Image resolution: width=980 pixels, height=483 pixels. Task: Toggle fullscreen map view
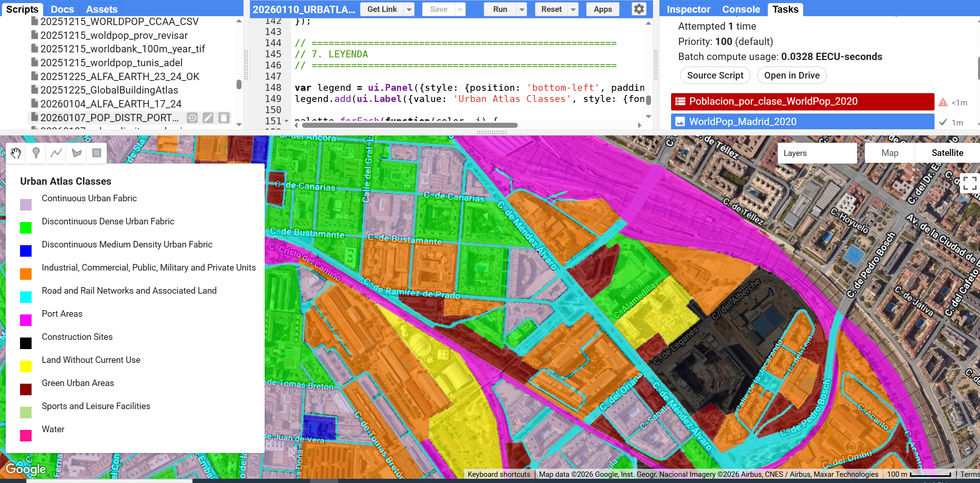pyautogui.click(x=969, y=183)
